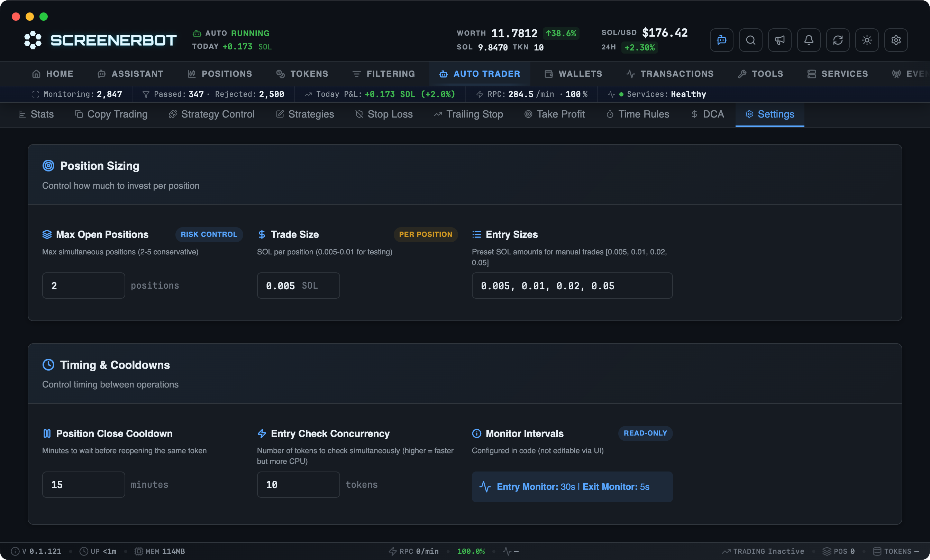Open the TOKENS tab
The height and width of the screenshot is (560, 930).
302,74
